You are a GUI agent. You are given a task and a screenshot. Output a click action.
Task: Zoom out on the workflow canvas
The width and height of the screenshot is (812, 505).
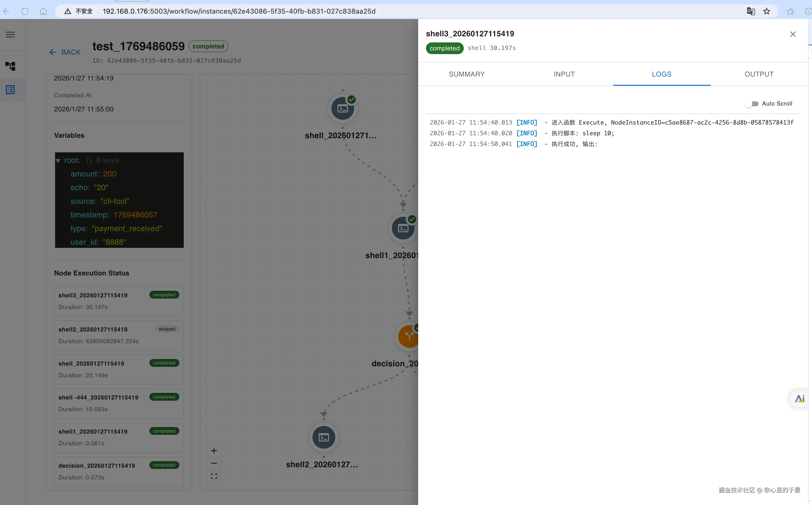(214, 463)
